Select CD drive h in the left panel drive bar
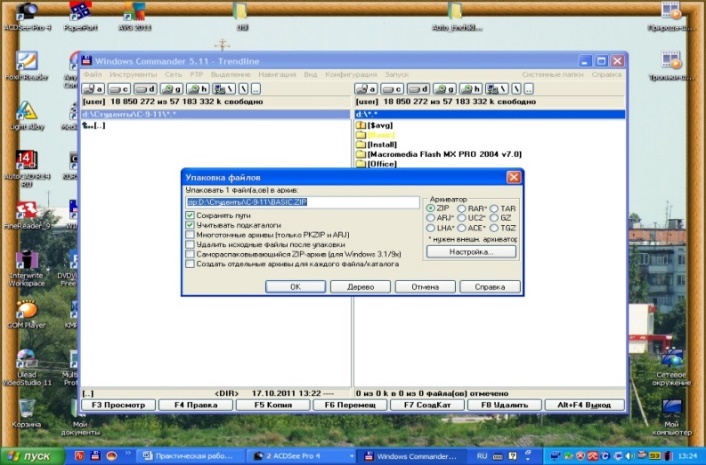The height and width of the screenshot is (465, 706). [x=198, y=89]
